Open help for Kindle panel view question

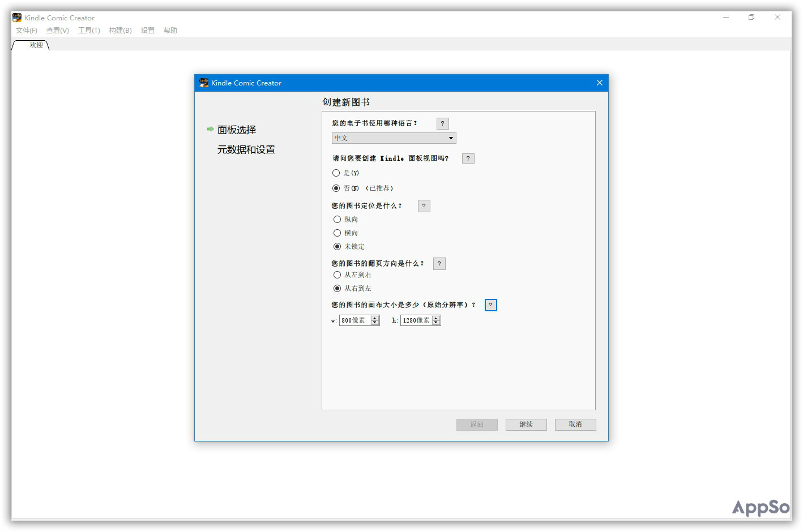468,158
